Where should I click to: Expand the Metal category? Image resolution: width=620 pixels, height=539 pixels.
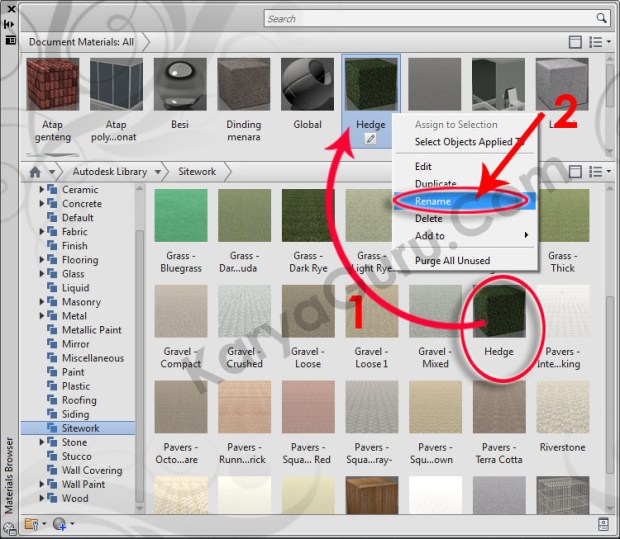(42, 316)
